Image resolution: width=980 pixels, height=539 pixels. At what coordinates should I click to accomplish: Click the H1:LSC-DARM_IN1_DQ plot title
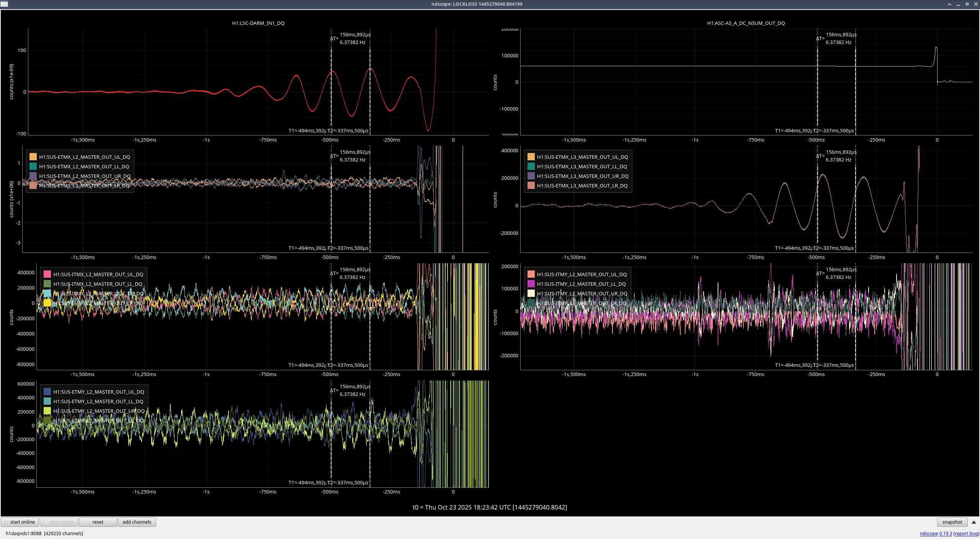258,23
